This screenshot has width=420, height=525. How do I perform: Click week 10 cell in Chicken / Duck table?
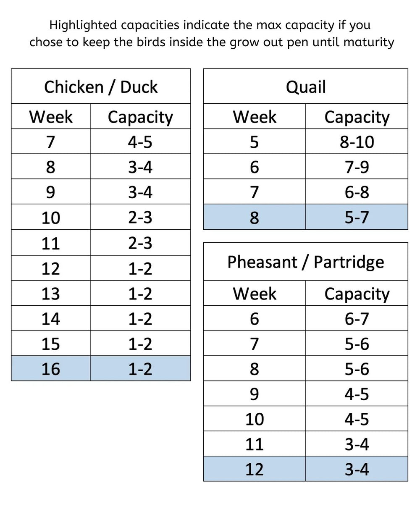tap(50, 218)
